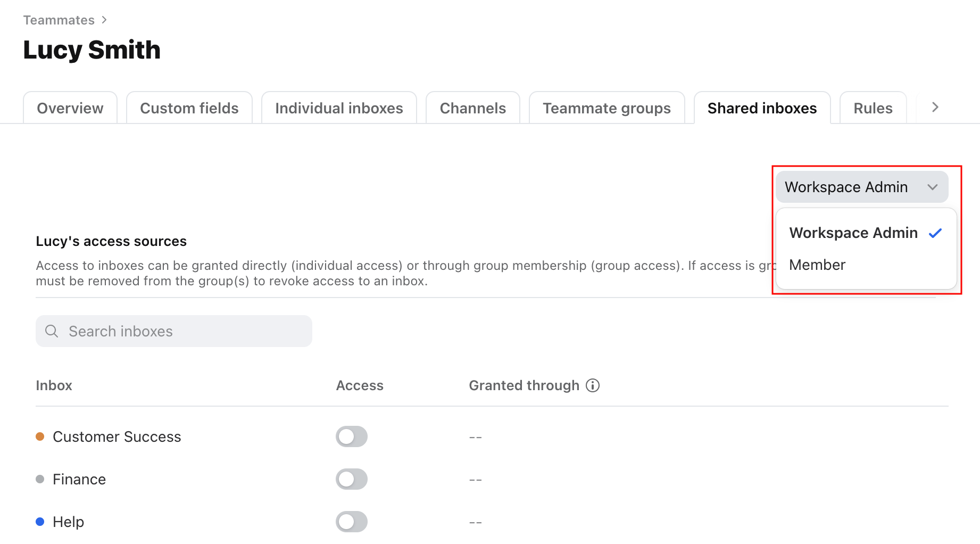Click the blue checkmark beside Workspace Admin
Screen dimensions: 980x544
tap(935, 233)
